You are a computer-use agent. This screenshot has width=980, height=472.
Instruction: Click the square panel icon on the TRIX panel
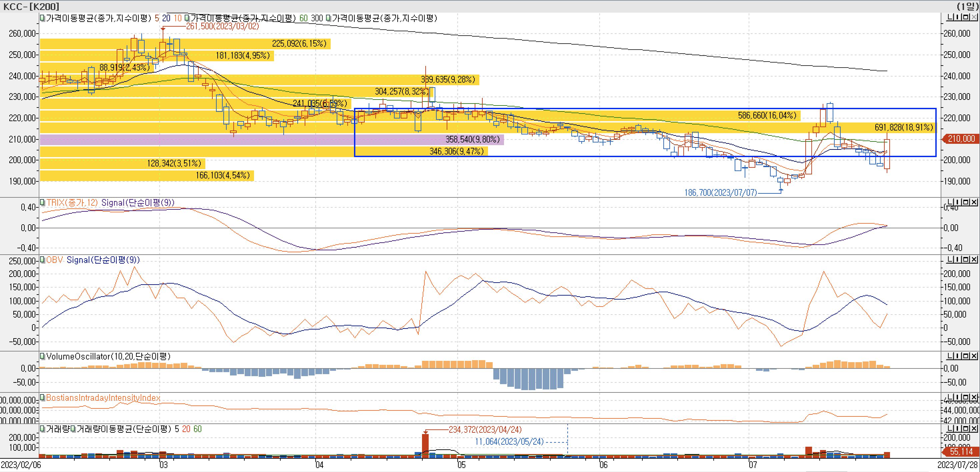click(x=966, y=202)
